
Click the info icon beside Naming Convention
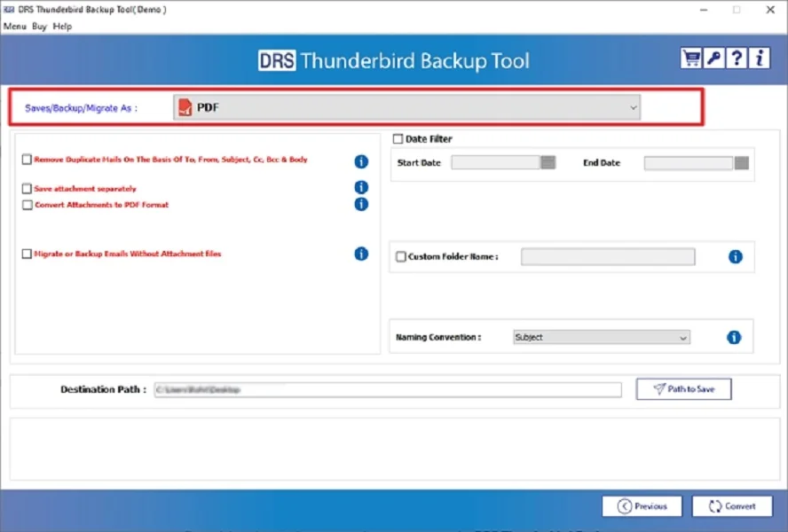coord(732,337)
